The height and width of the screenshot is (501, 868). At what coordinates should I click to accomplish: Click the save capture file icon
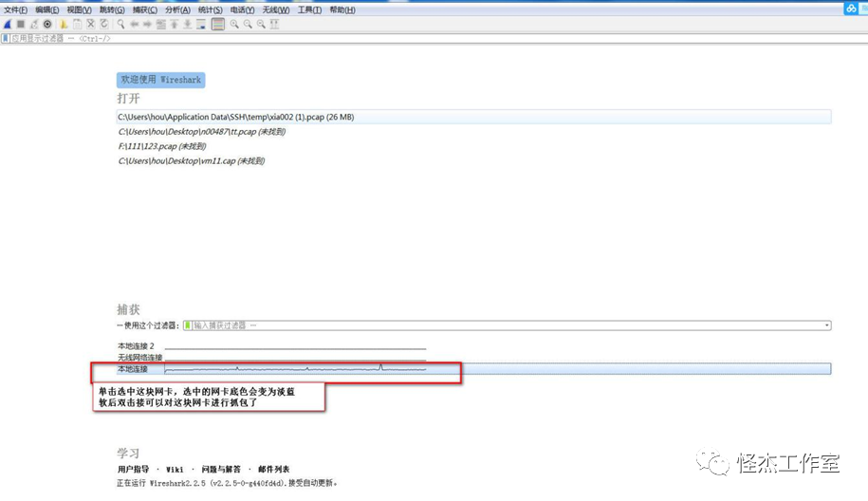[78, 24]
